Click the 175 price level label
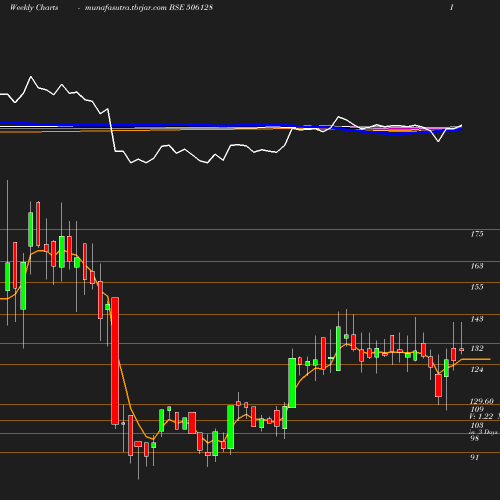 477,234
